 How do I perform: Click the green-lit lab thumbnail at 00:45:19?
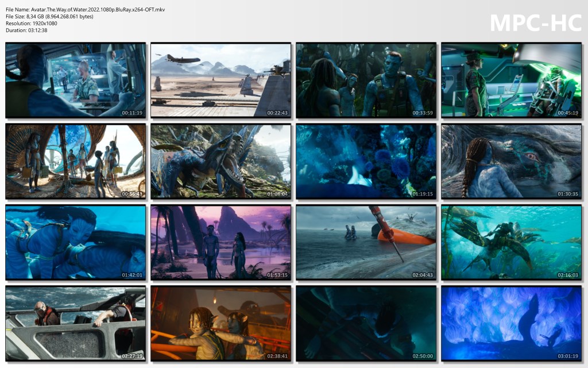[x=512, y=80]
